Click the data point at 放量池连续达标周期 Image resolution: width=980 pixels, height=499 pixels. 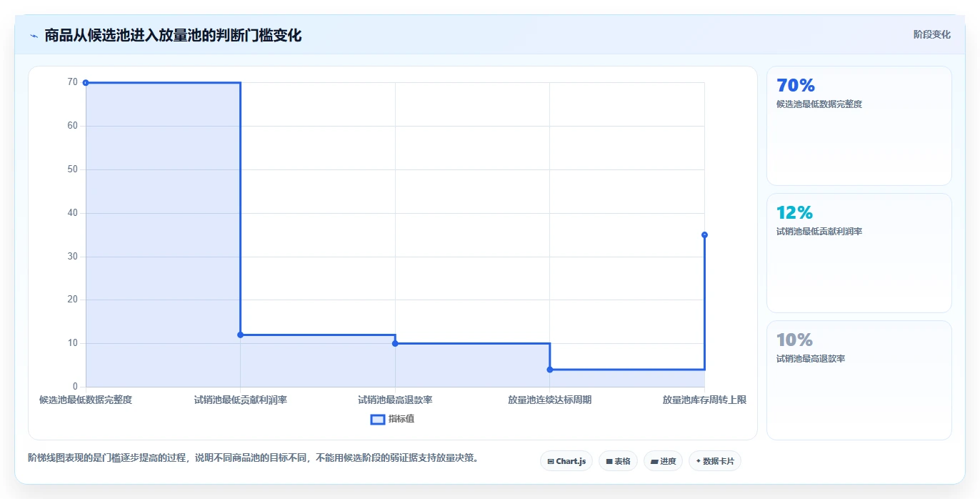550,370
